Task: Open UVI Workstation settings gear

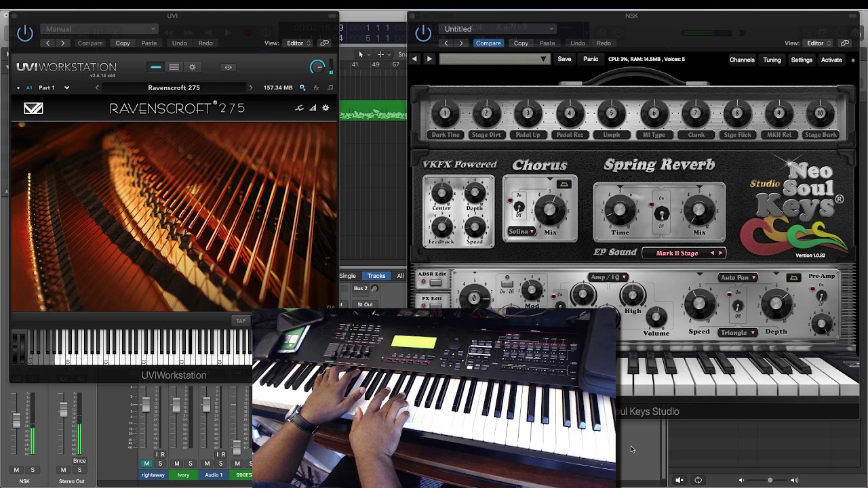Action: pyautogui.click(x=192, y=67)
